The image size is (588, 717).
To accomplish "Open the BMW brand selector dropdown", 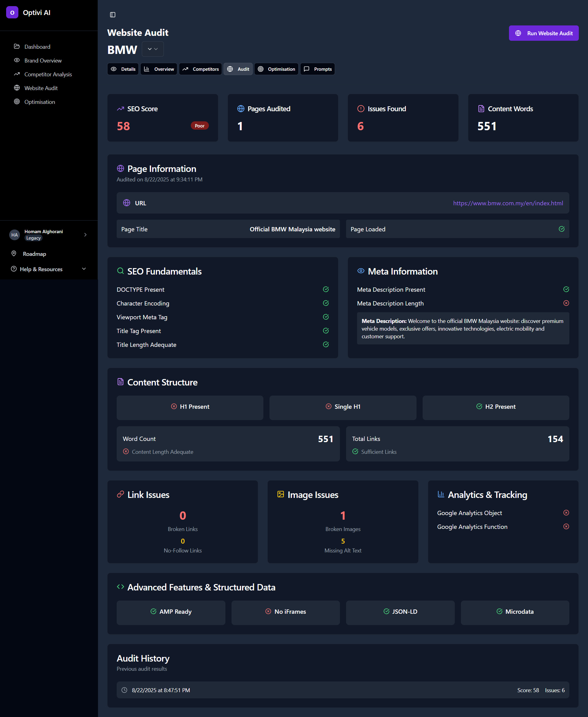I will point(153,49).
